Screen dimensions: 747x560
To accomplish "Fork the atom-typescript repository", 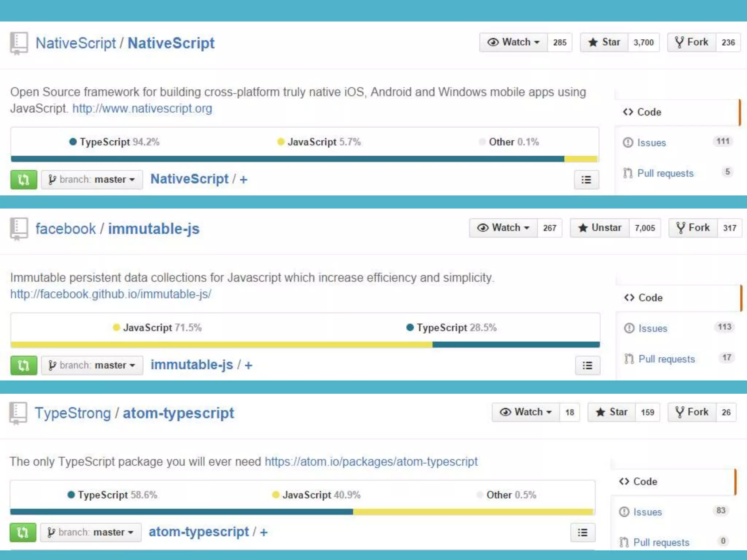I will click(692, 412).
